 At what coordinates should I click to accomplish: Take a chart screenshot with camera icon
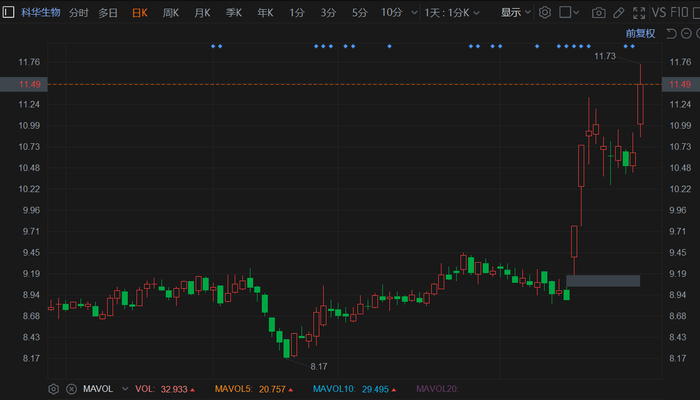point(599,13)
